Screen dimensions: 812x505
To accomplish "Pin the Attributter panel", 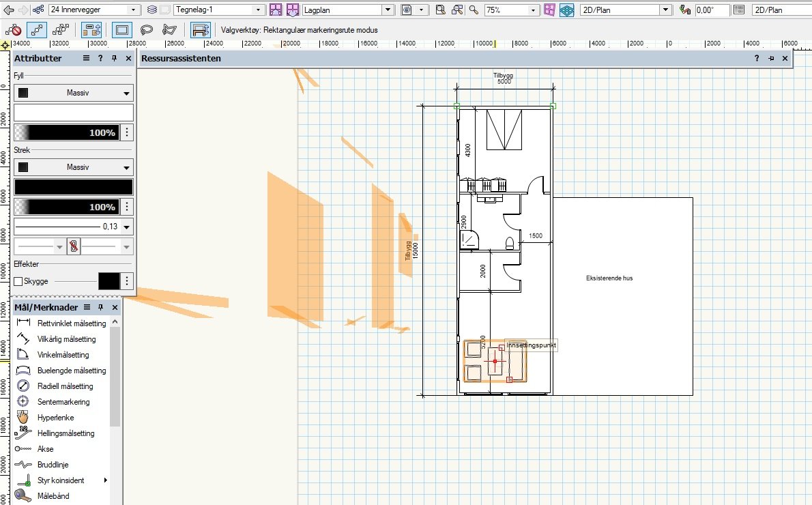I will point(115,58).
